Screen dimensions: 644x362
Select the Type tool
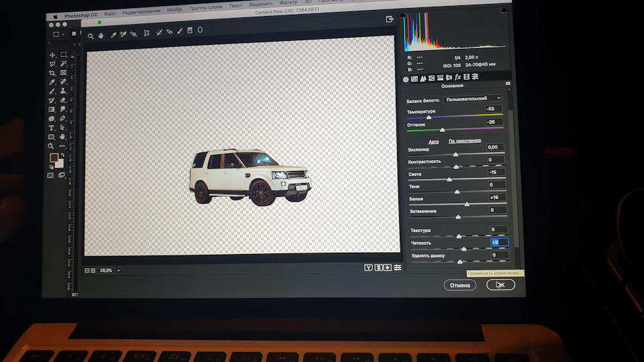click(x=52, y=128)
